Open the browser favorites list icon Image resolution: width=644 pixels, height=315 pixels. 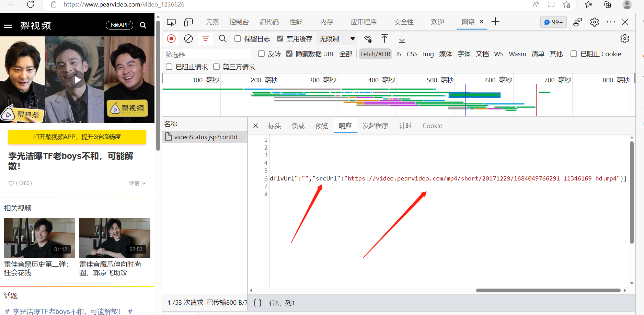[x=588, y=4]
